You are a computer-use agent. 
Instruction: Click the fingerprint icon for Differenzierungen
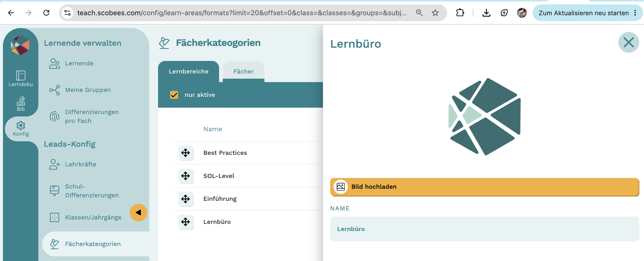pyautogui.click(x=54, y=116)
